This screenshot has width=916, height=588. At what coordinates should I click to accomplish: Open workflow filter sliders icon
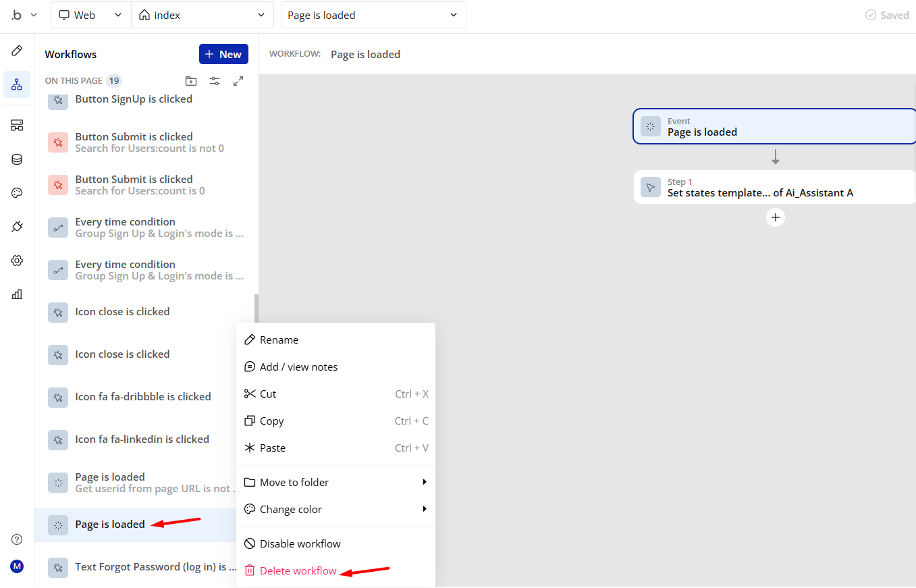click(215, 81)
